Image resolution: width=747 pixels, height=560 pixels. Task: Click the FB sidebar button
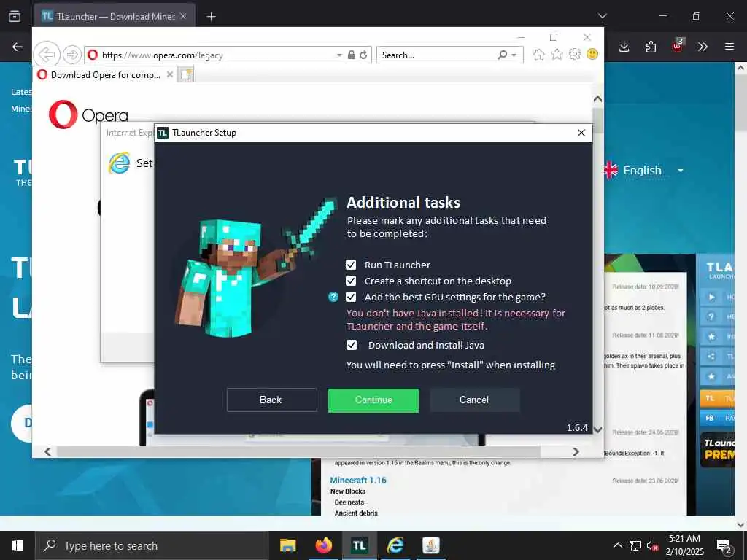pos(717,418)
